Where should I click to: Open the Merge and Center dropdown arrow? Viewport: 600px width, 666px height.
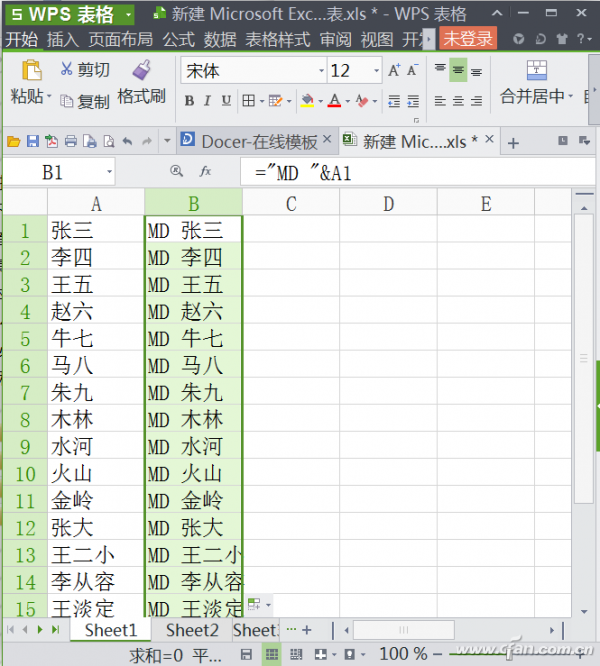(x=570, y=96)
